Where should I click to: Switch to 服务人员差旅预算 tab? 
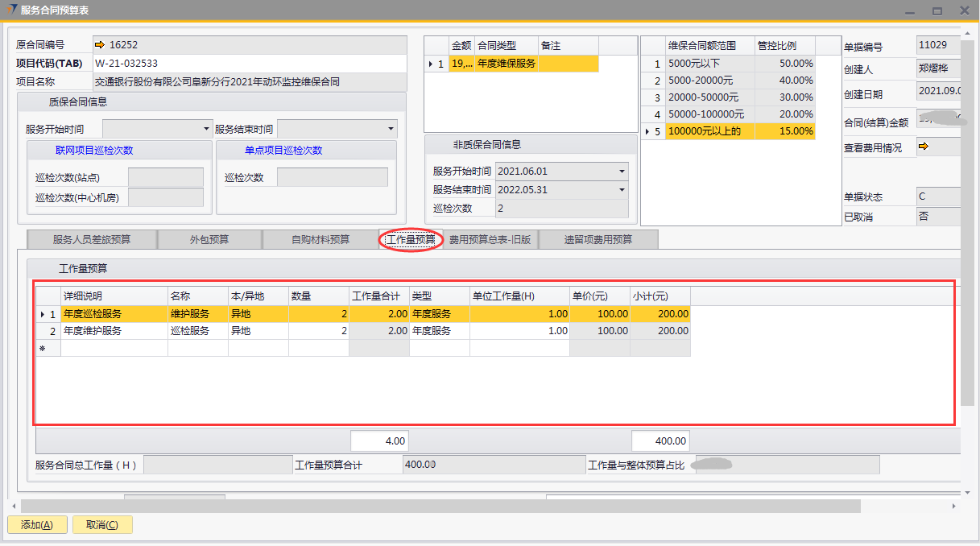(92, 240)
